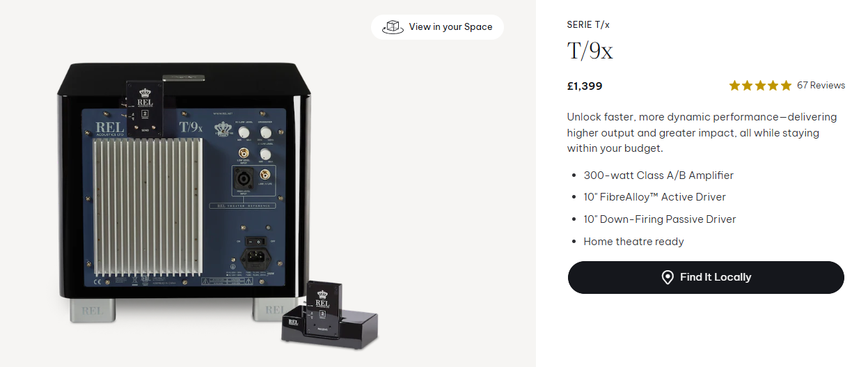Click the product description paragraph
This screenshot has width=868, height=367.
click(702, 132)
